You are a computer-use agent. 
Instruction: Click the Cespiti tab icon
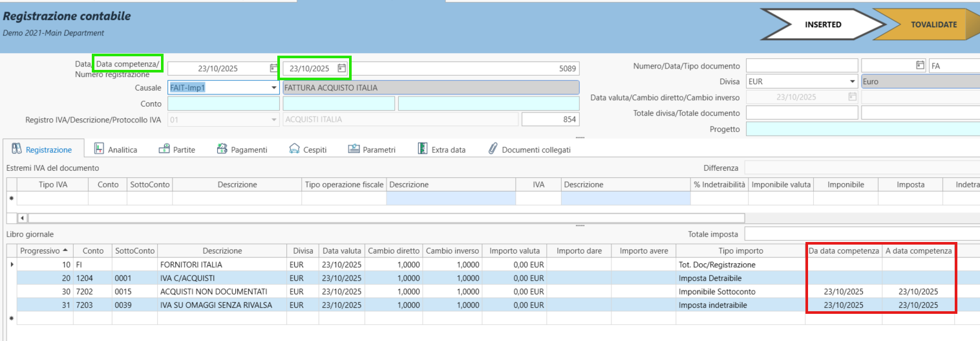point(294,149)
